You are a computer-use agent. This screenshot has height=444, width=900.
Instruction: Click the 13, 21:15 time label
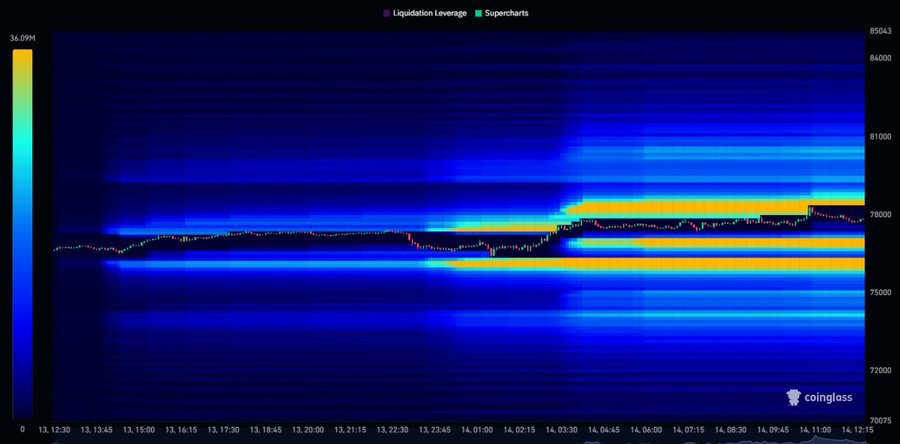(x=350, y=430)
